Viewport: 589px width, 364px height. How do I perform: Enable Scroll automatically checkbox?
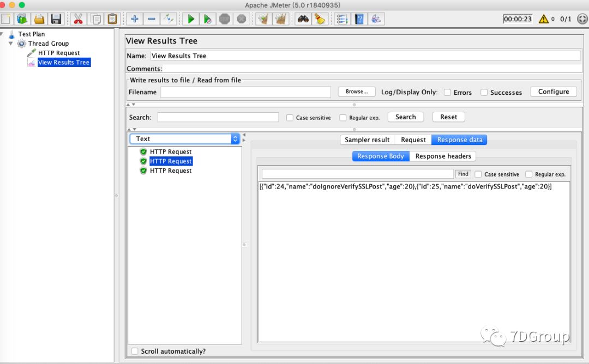coord(135,351)
